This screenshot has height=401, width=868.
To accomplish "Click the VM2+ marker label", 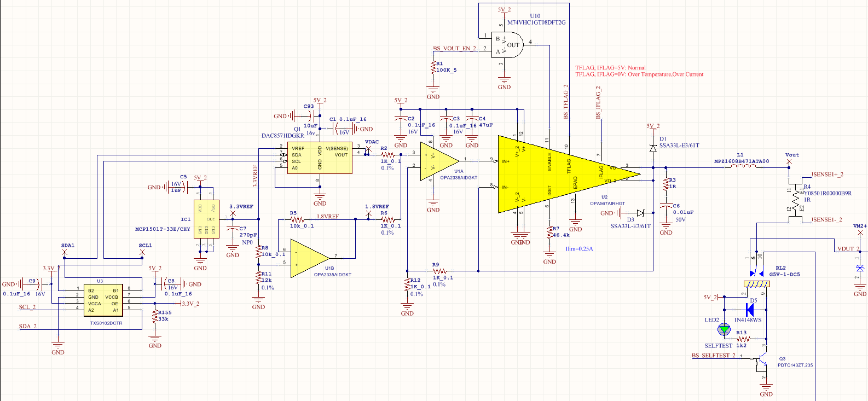I will pyautogui.click(x=860, y=226).
